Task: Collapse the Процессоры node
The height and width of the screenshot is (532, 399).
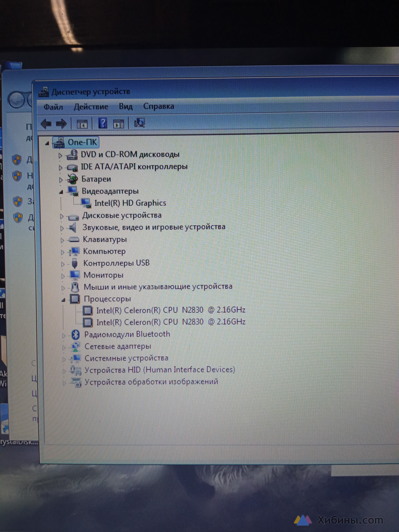Action: click(x=63, y=300)
